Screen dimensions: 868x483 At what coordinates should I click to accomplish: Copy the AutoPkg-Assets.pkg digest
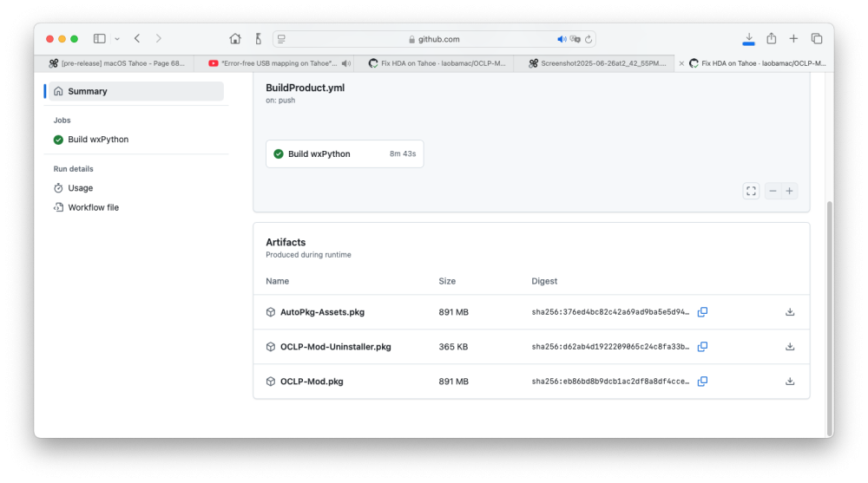pos(702,312)
